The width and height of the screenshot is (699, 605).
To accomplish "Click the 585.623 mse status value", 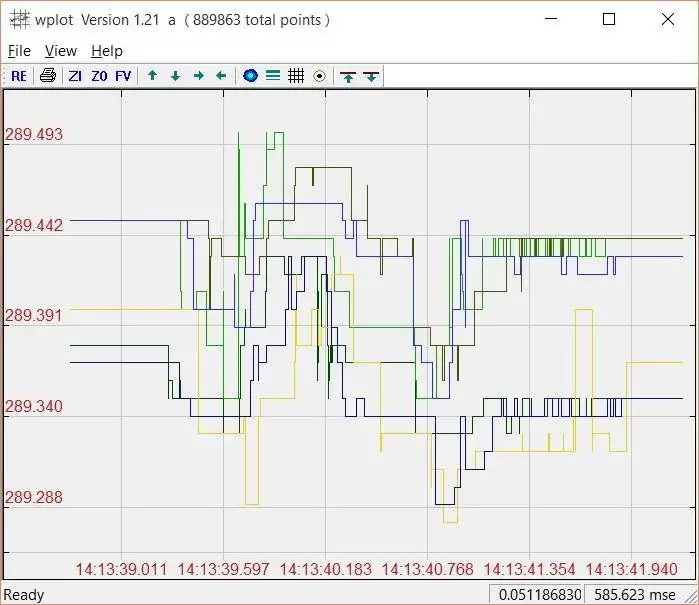I will point(635,595).
